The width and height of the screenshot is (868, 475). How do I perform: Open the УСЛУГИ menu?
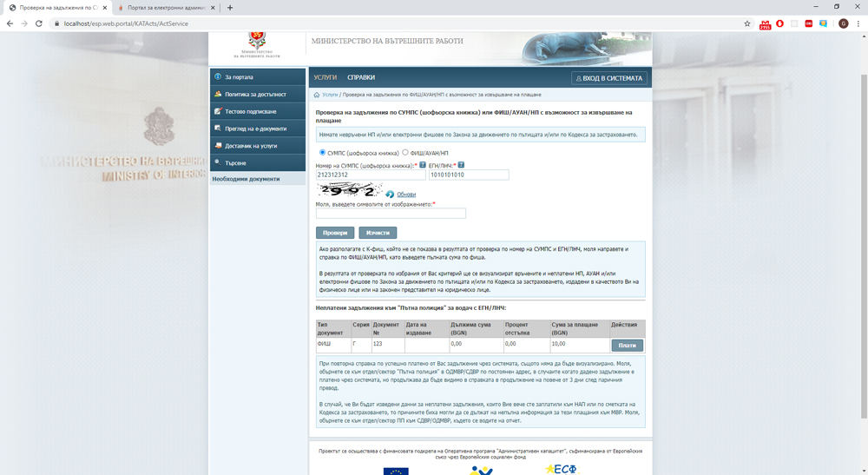tap(325, 77)
